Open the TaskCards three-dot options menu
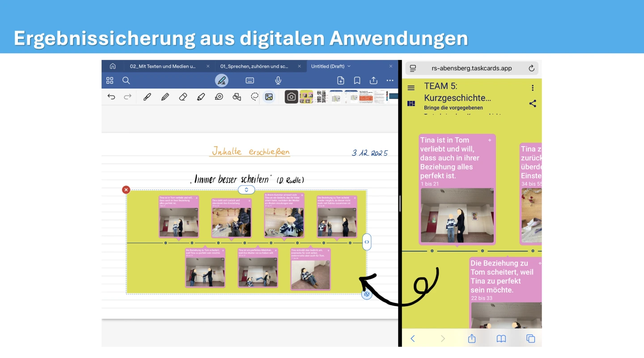Screen dimensions: 644x358 pos(532,88)
